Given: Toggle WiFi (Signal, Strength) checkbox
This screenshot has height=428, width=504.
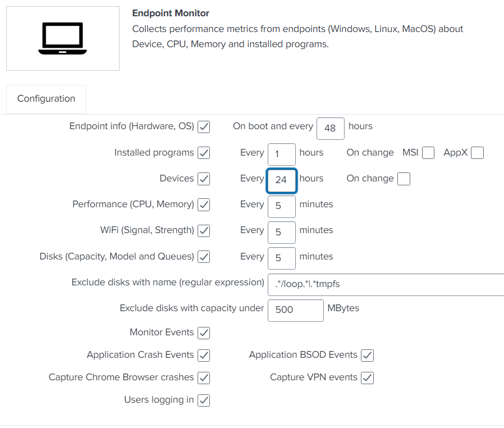Looking at the screenshot, I should point(204,231).
